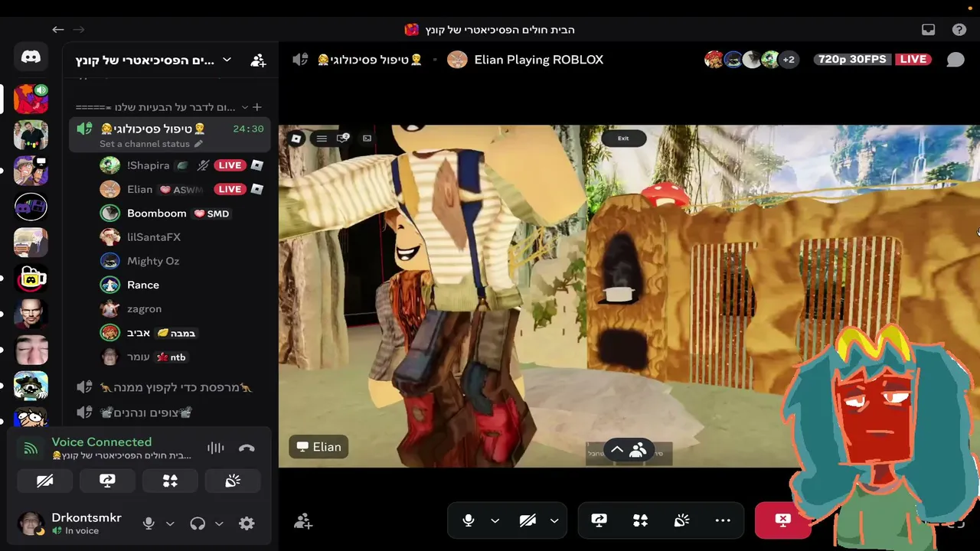Open the Help question mark icon

coord(959,30)
